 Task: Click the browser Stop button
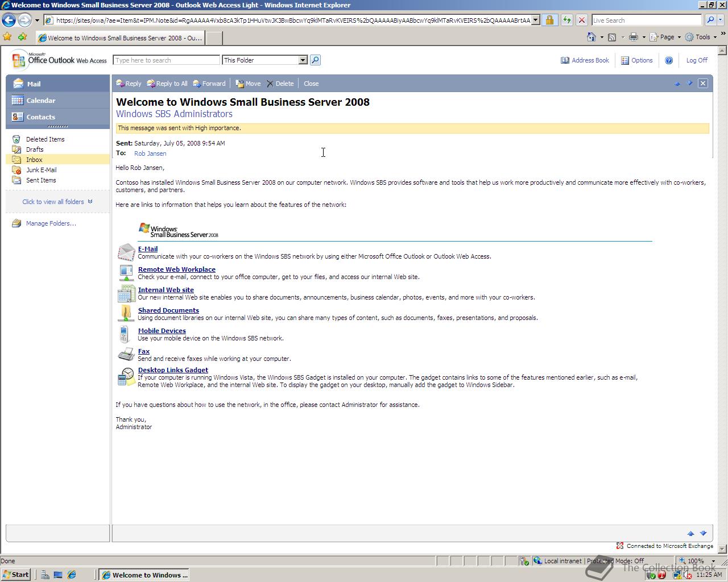(581, 20)
